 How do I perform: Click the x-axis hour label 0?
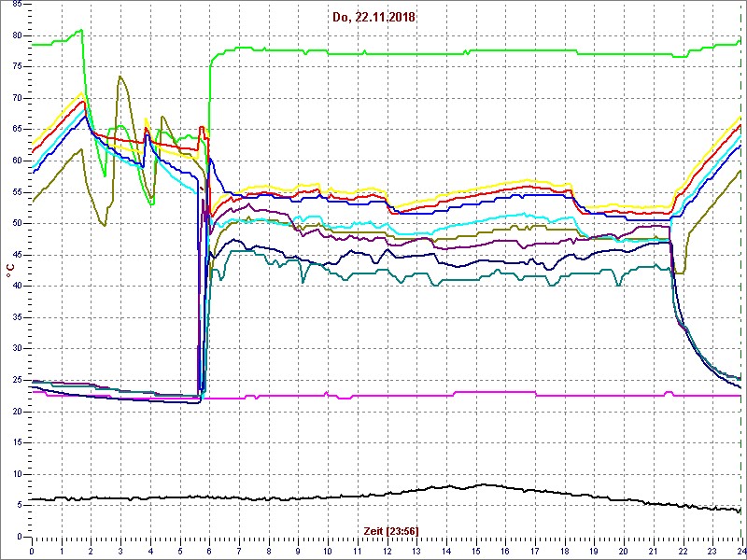pos(32,549)
